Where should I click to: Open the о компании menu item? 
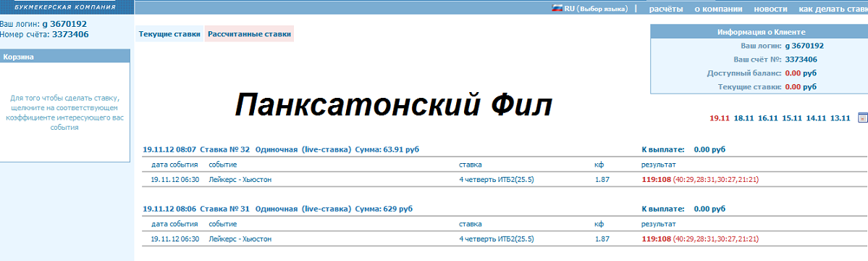click(x=718, y=9)
